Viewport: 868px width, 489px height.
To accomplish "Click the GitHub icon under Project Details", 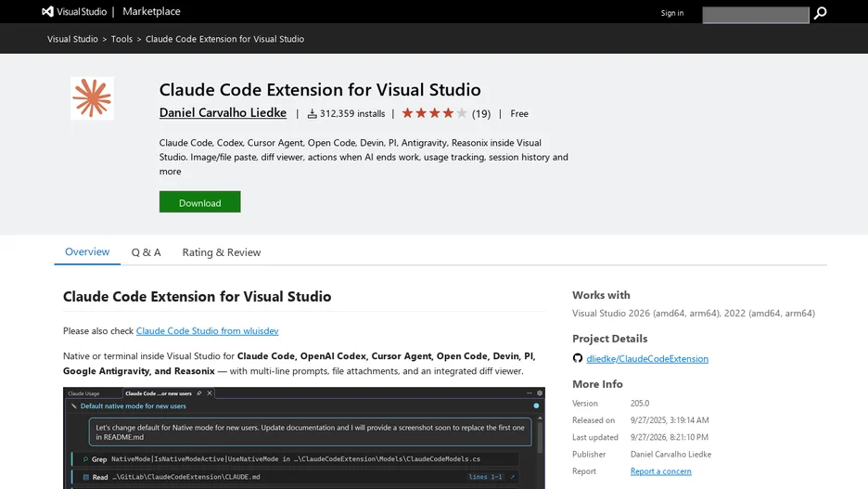I will click(x=578, y=358).
